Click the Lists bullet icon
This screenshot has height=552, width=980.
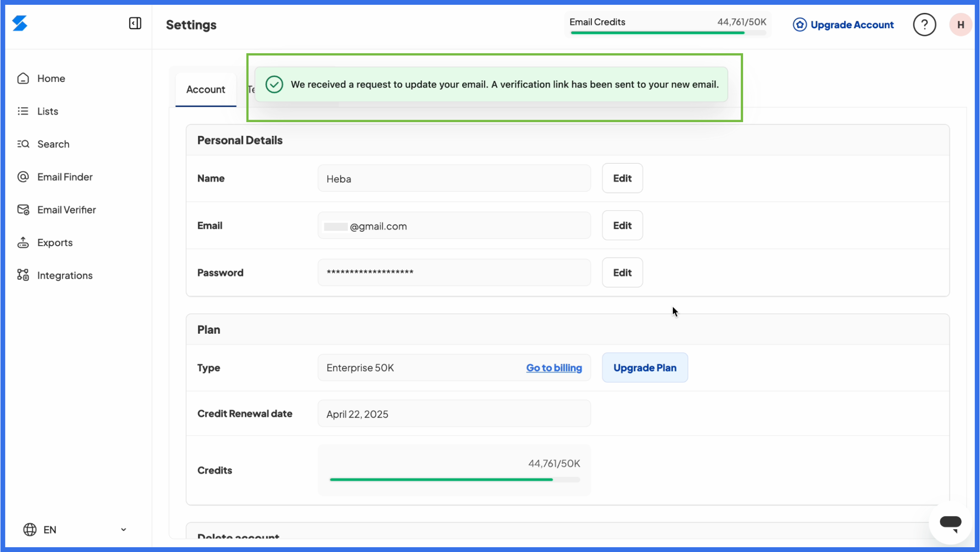[x=23, y=111]
